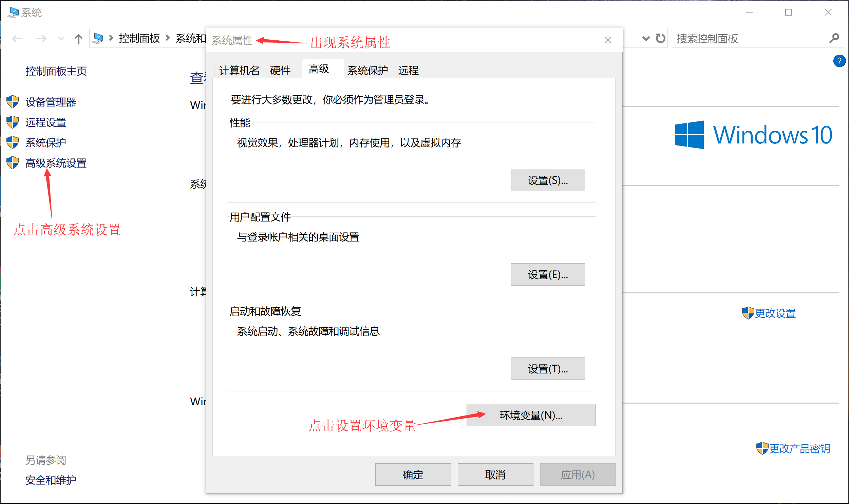
Task: Click the computer icon in the address bar
Action: click(x=97, y=38)
